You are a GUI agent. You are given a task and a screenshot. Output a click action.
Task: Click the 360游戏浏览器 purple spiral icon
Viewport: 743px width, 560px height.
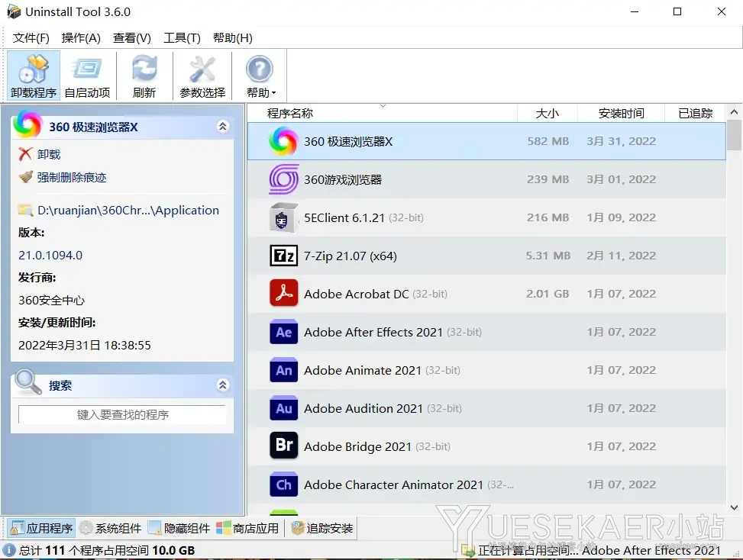pos(284,179)
